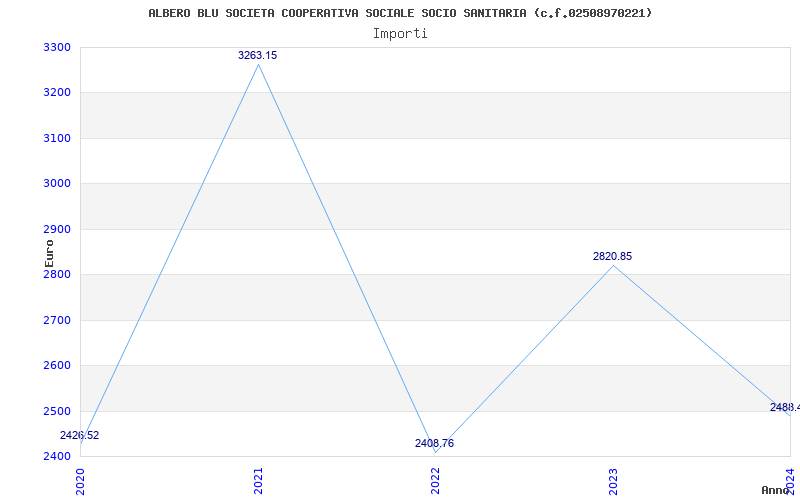
Task: Select the 2408.76 data label
Action: (x=434, y=443)
